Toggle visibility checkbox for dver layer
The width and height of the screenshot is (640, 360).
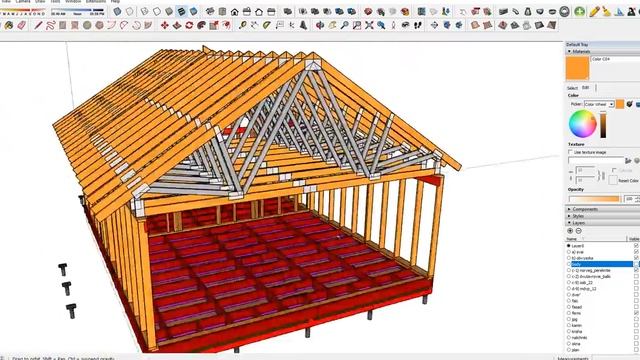[x=636, y=295]
